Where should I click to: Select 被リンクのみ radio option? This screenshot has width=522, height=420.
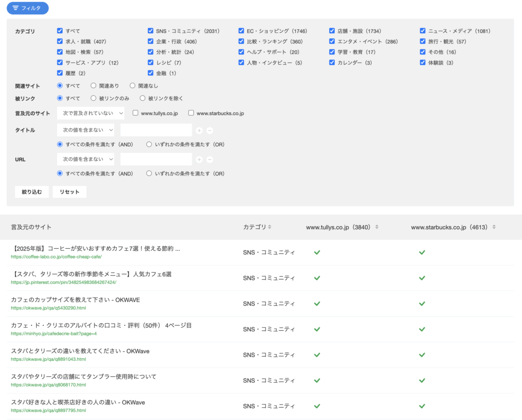pos(93,98)
